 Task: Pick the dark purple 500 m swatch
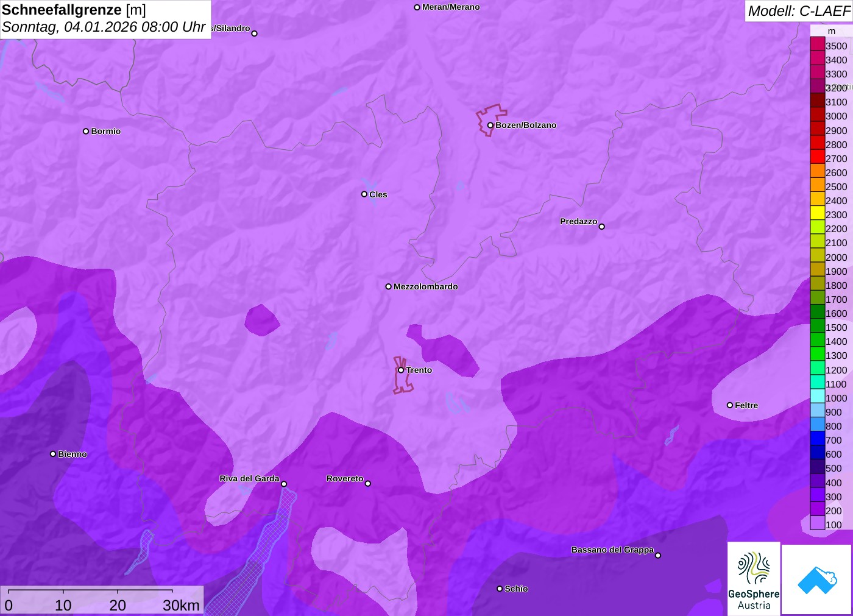tap(818, 466)
